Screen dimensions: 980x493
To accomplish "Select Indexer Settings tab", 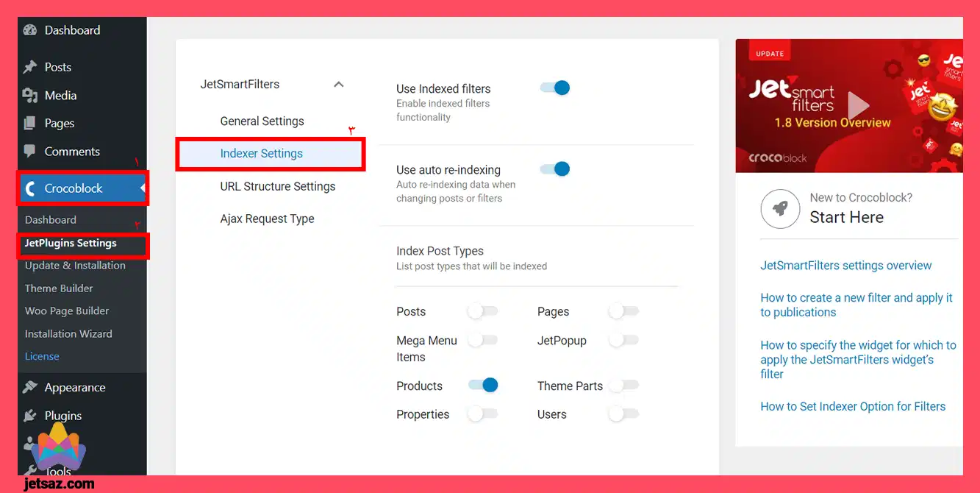I will pyautogui.click(x=271, y=154).
